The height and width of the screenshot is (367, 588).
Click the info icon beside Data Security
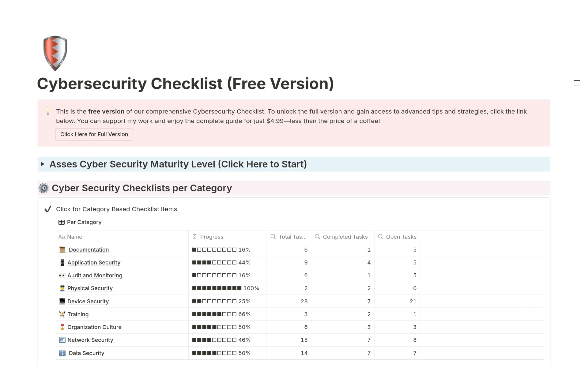[x=62, y=353]
